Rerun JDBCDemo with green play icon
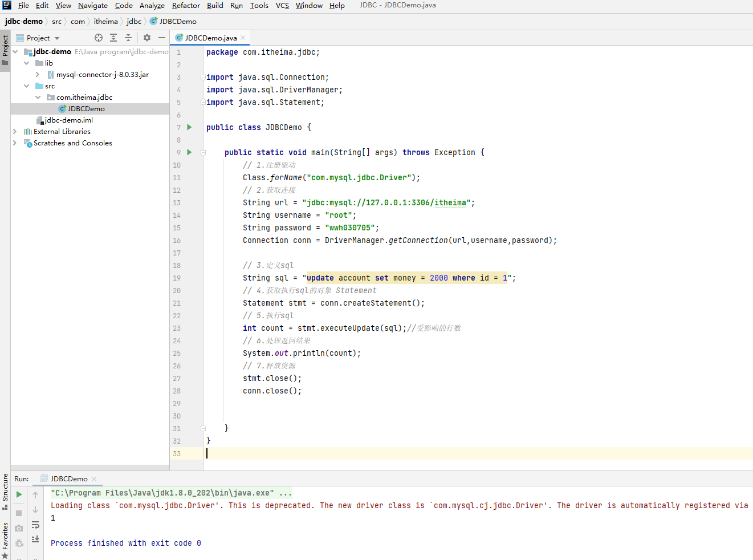Screen dimensions: 753x560 pyautogui.click(x=19, y=494)
